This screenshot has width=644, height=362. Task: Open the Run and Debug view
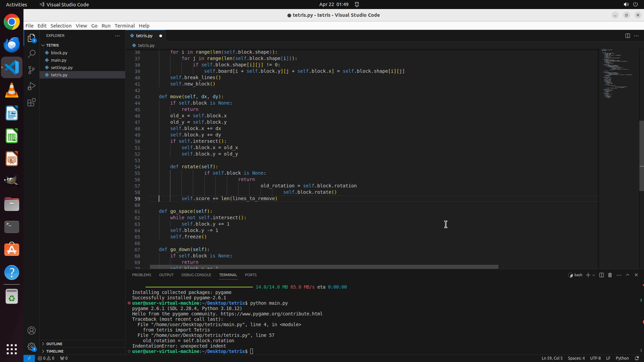[x=32, y=86]
